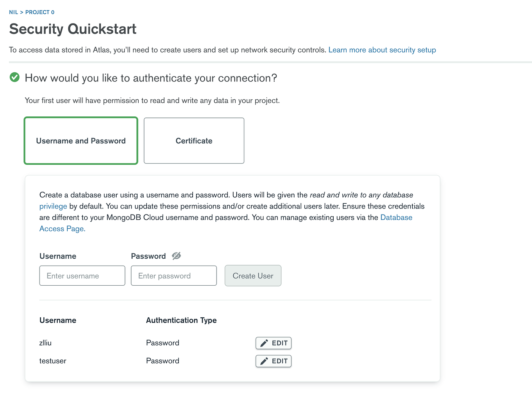Select the testuser username entry

pos(53,361)
